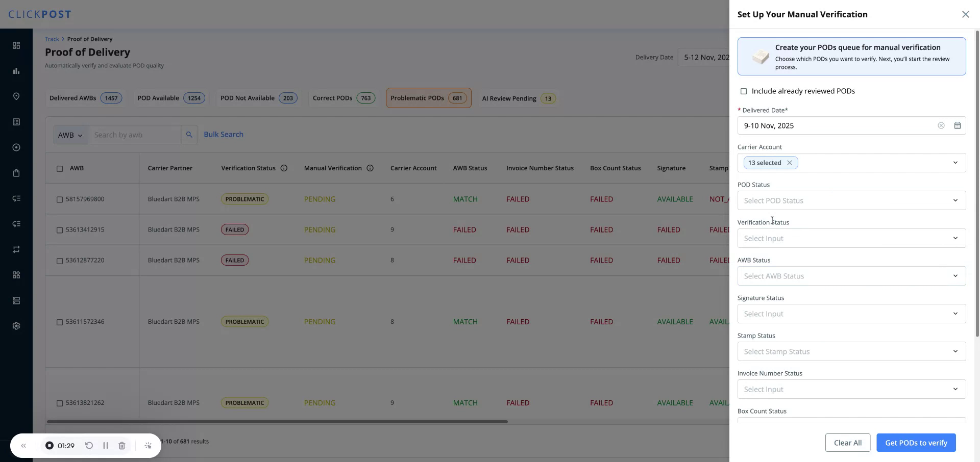Check the select-all checkbox in AWB column header
The height and width of the screenshot is (462, 980).
click(x=60, y=169)
